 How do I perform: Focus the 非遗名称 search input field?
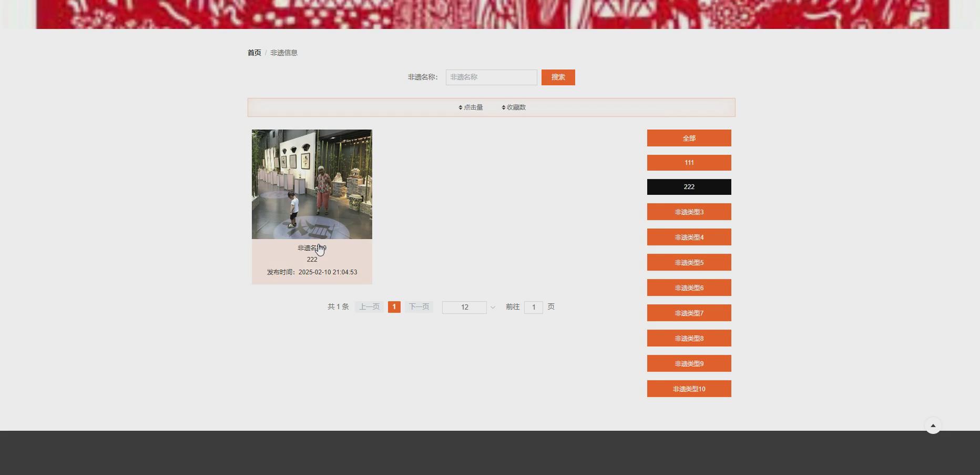point(492,77)
